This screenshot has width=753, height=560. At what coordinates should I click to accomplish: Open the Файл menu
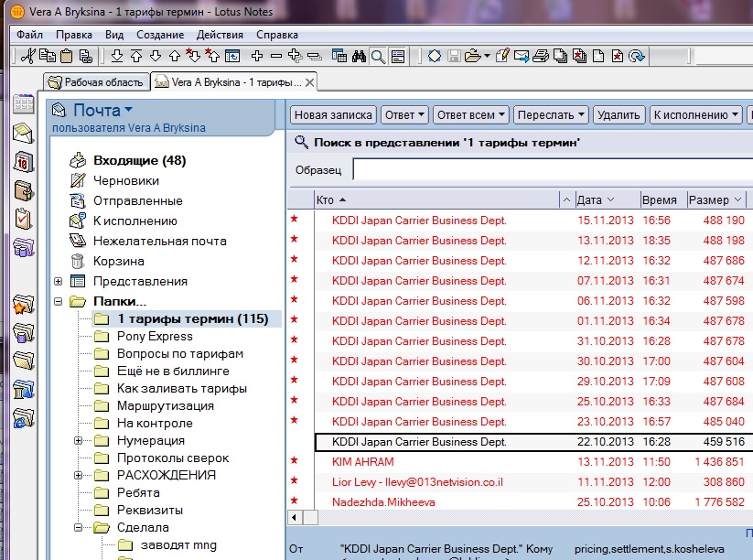tap(30, 35)
